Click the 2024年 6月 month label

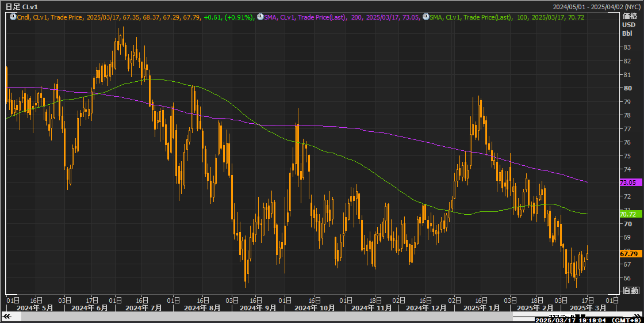(90, 308)
